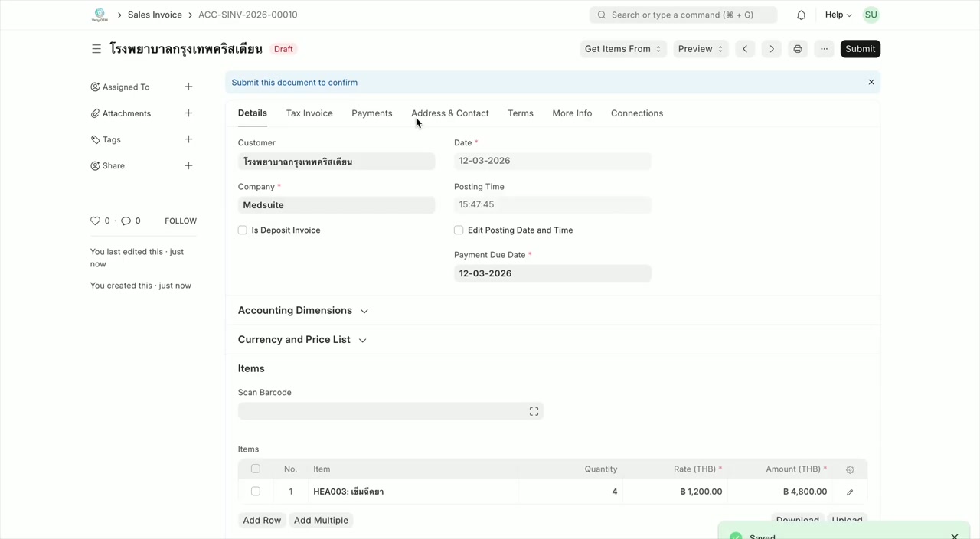This screenshot has height=539, width=980.
Task: Click inside the Scan Barcode field
Action: pos(383,411)
